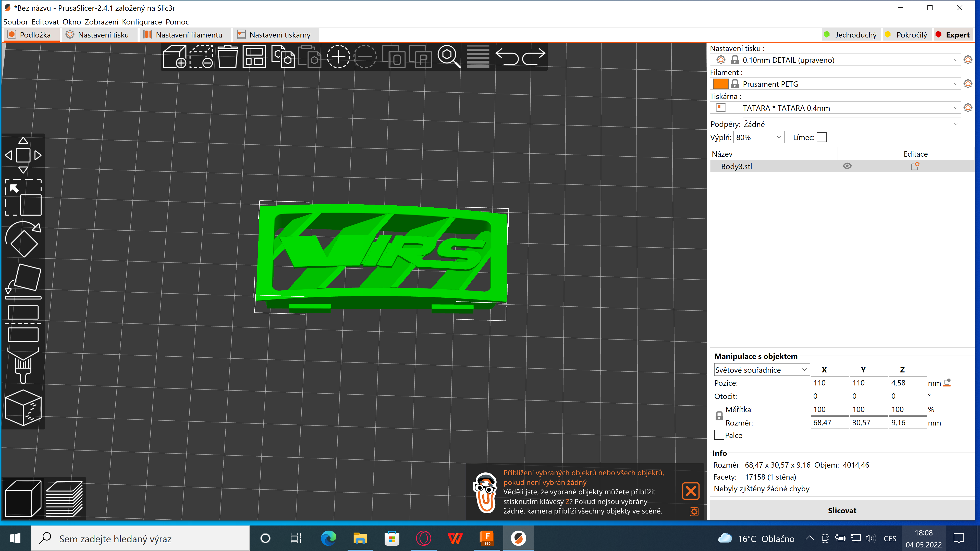Switch to sliced layers preview view
980x551 pixels.
click(x=64, y=499)
